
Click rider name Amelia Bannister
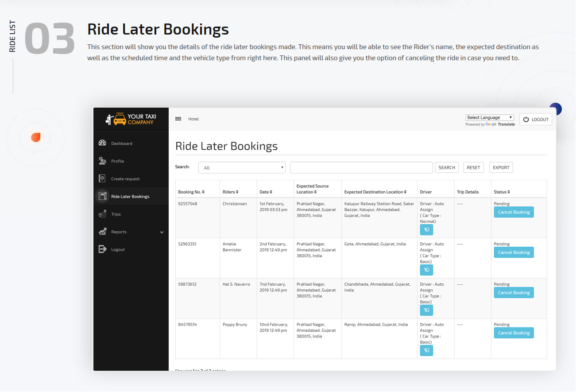point(232,247)
